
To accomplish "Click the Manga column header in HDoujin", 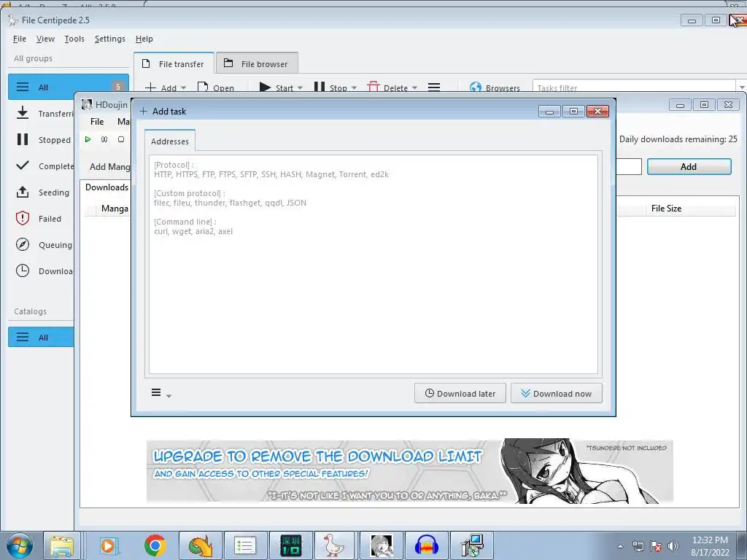I will [x=115, y=208].
